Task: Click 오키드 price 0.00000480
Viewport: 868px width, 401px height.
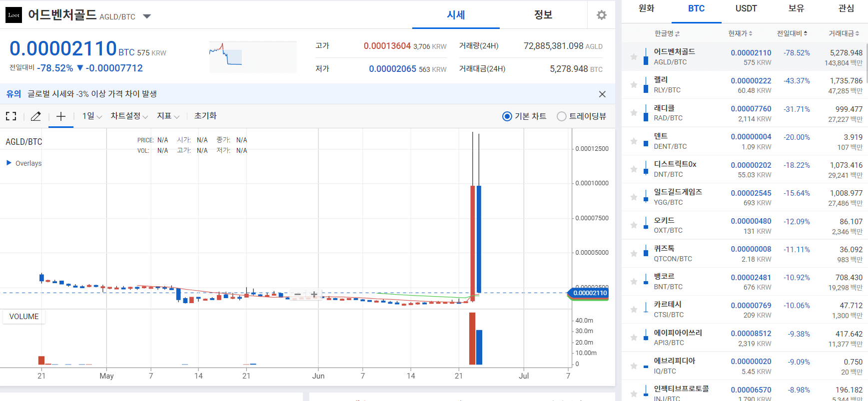Action: [x=751, y=221]
